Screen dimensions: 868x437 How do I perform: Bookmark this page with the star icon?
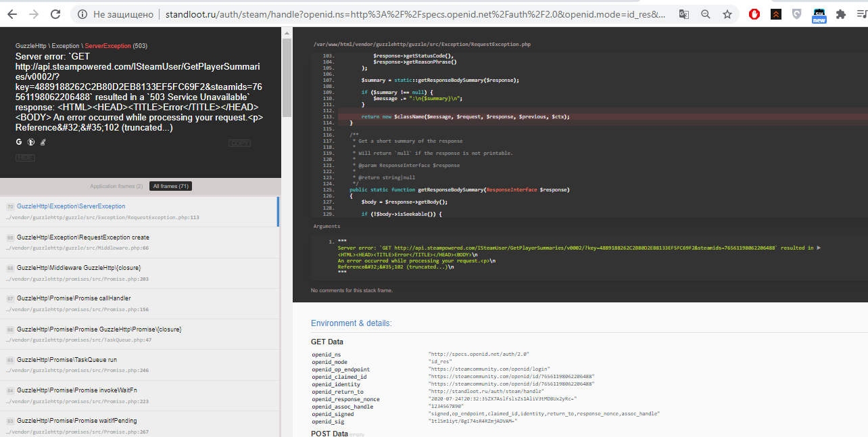(727, 14)
